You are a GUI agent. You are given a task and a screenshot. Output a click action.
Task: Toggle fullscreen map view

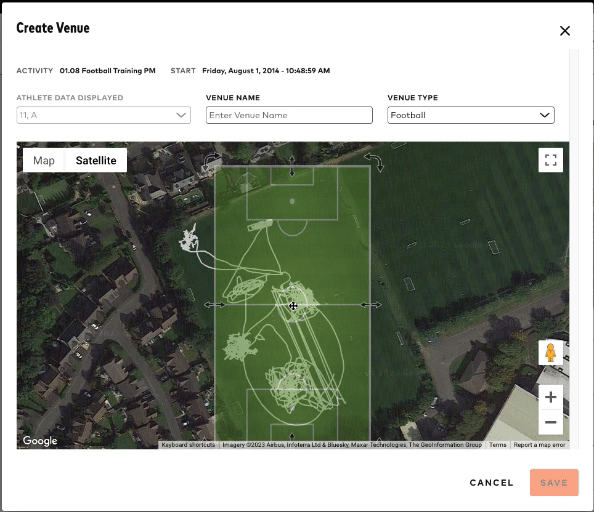[550, 160]
